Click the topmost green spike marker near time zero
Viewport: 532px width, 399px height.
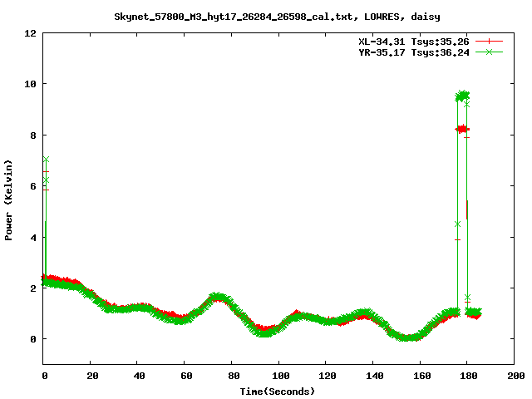click(46, 159)
